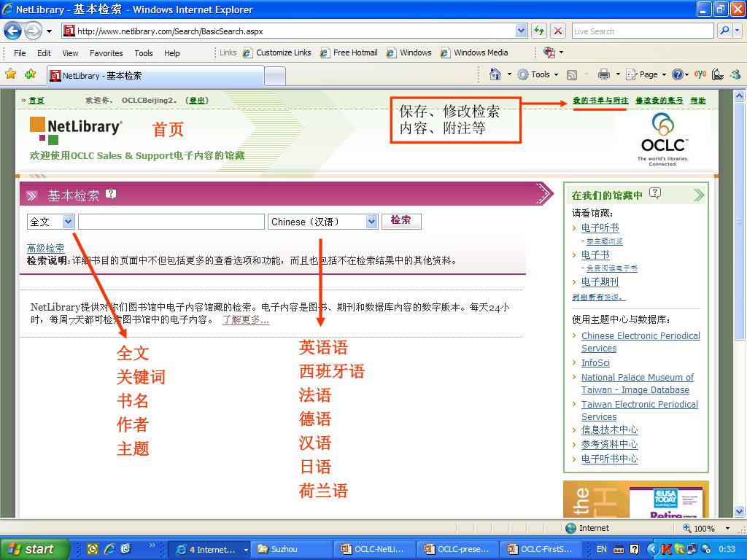
Task: Click the PDF toolbar icon near Links bar
Action: [549, 52]
